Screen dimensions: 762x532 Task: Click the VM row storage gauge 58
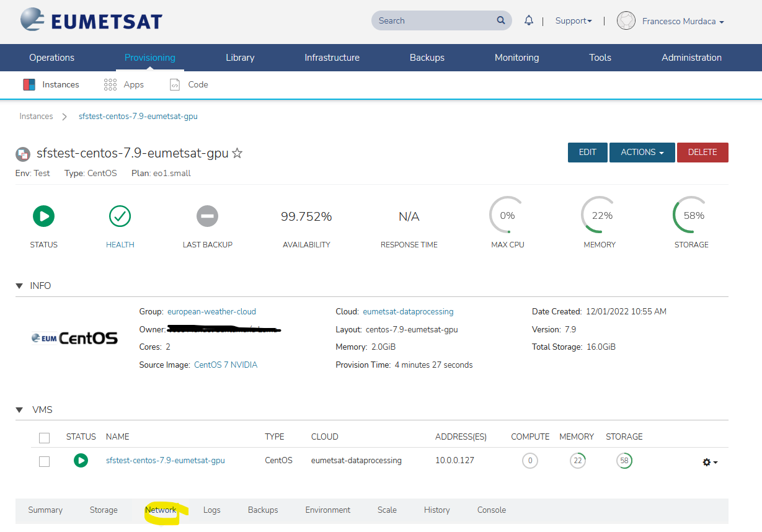(624, 461)
